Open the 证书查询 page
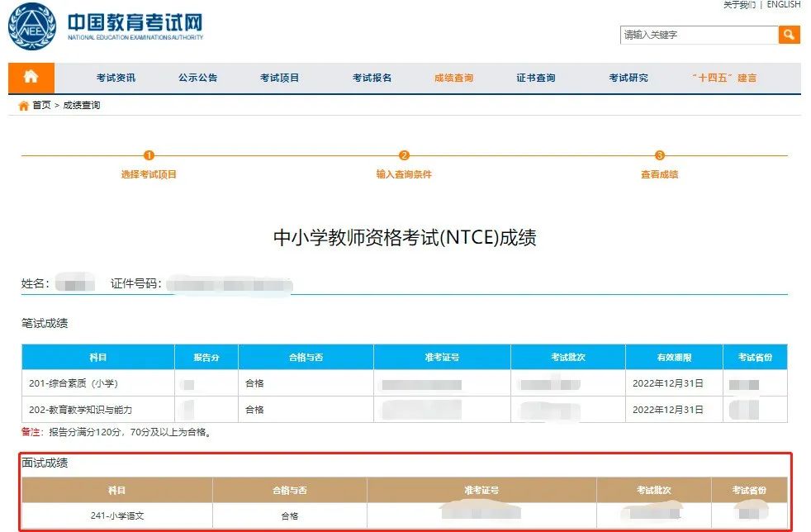Viewport: 811px width, 532px height. pos(536,78)
